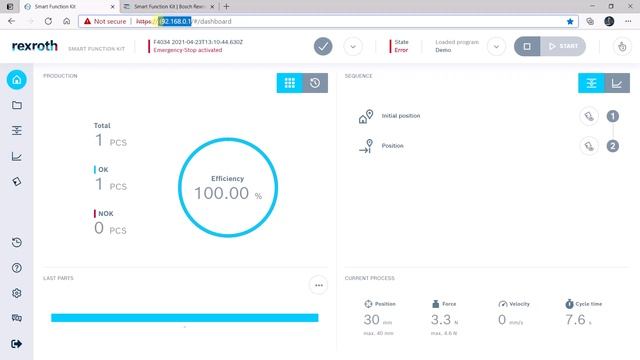Click the browser Back arrow
The height and width of the screenshot is (360, 640).
click(x=11, y=21)
